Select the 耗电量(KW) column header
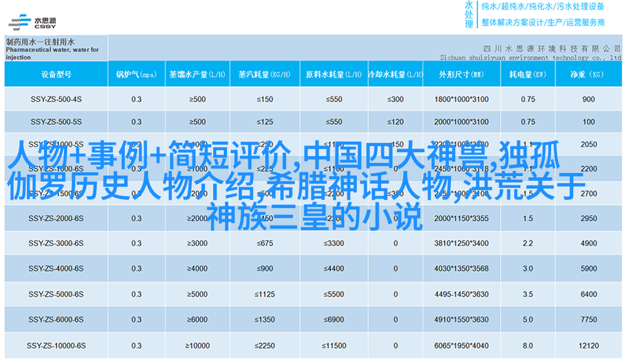 (x=527, y=75)
